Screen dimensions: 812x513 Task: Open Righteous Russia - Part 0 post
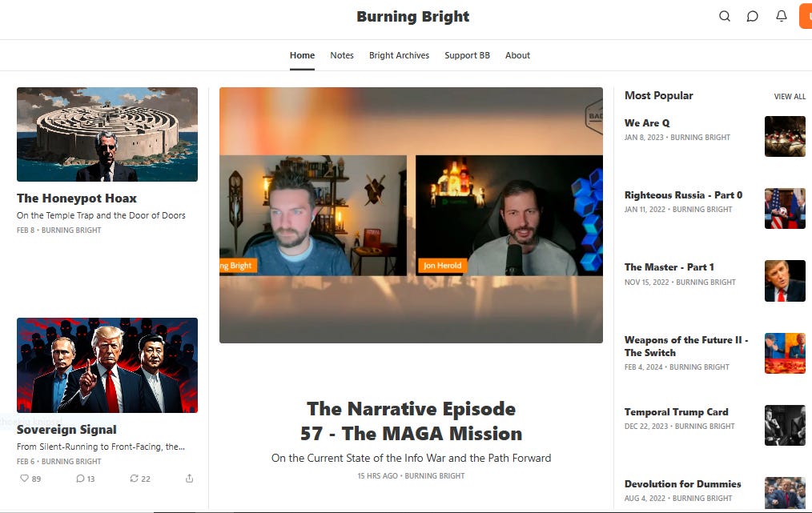(683, 195)
